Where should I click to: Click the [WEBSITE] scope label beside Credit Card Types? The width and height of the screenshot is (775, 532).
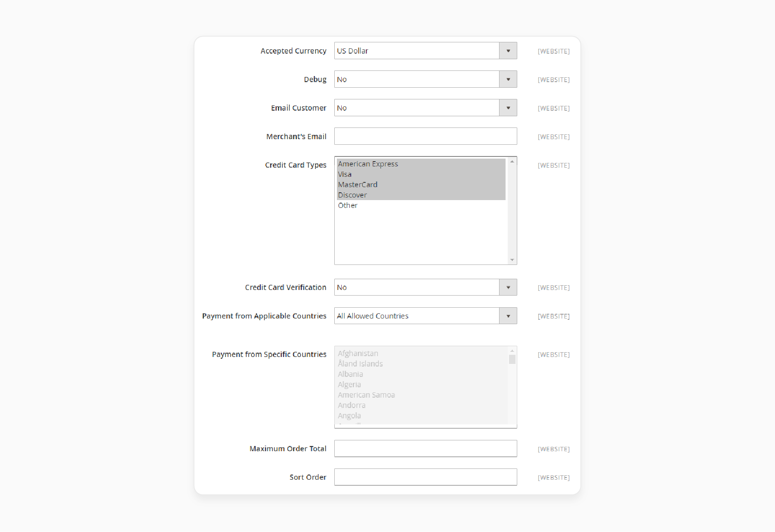(x=554, y=165)
